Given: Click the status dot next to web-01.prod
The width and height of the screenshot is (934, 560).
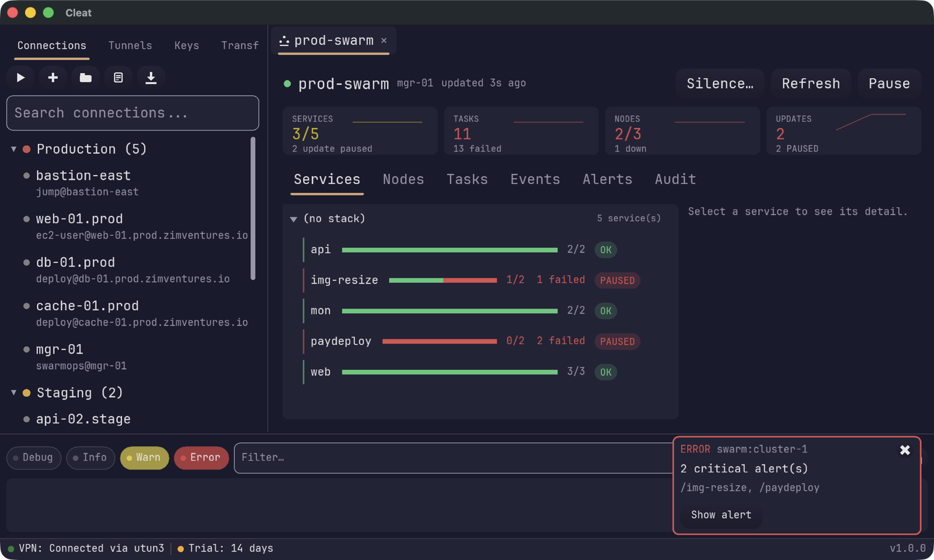Looking at the screenshot, I should point(26,219).
